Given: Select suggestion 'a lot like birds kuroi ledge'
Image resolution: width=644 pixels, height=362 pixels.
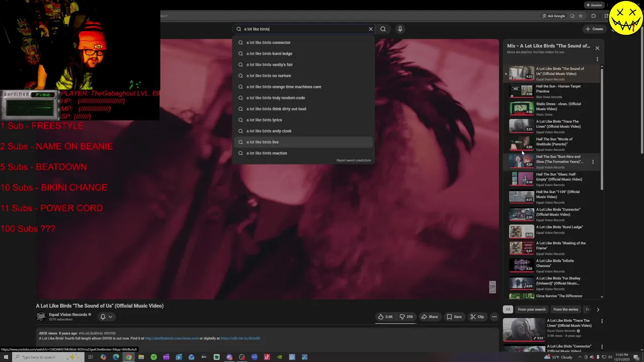Looking at the screenshot, I should (x=303, y=54).
